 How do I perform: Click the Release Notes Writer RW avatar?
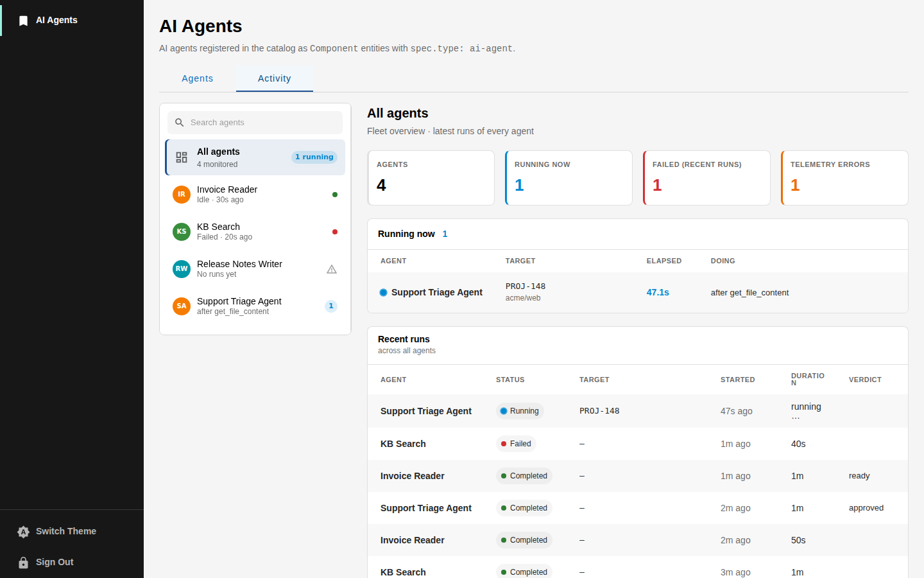pyautogui.click(x=182, y=269)
